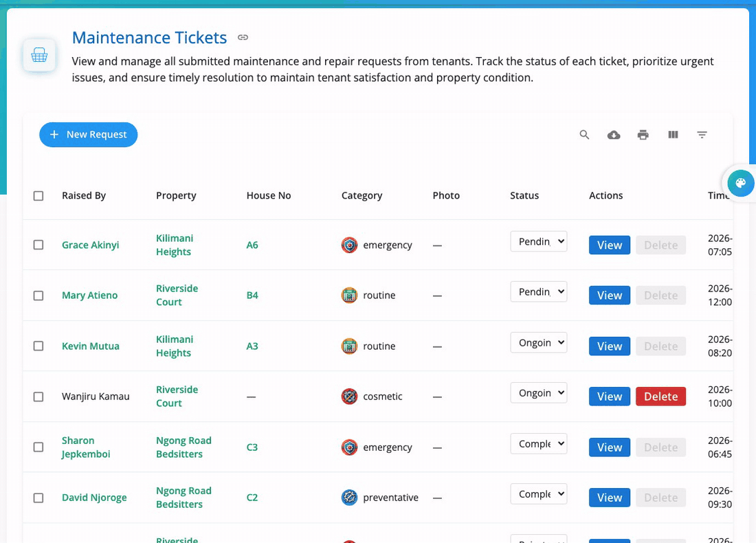756x543 pixels.
Task: Open Wanjiru Kamau status dropdown
Action: click(x=539, y=393)
